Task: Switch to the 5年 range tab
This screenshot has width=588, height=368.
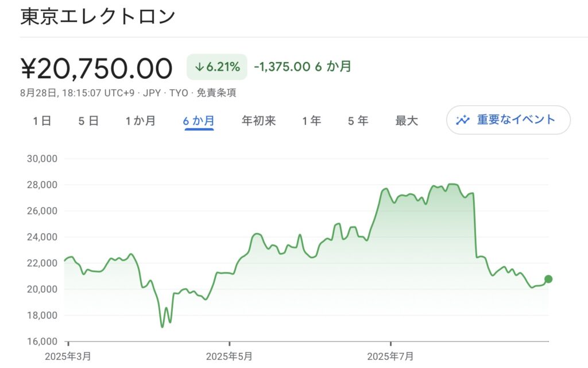Action: (x=358, y=121)
